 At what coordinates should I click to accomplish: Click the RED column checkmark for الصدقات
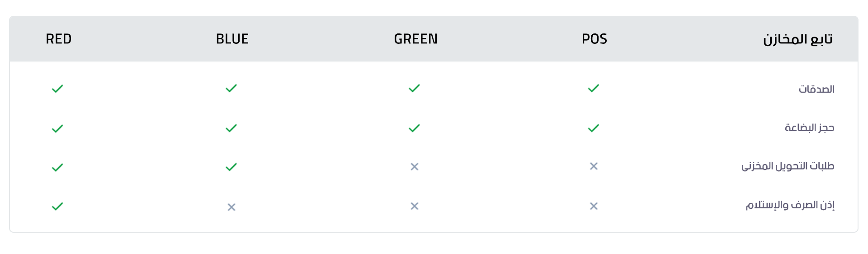pyautogui.click(x=57, y=89)
